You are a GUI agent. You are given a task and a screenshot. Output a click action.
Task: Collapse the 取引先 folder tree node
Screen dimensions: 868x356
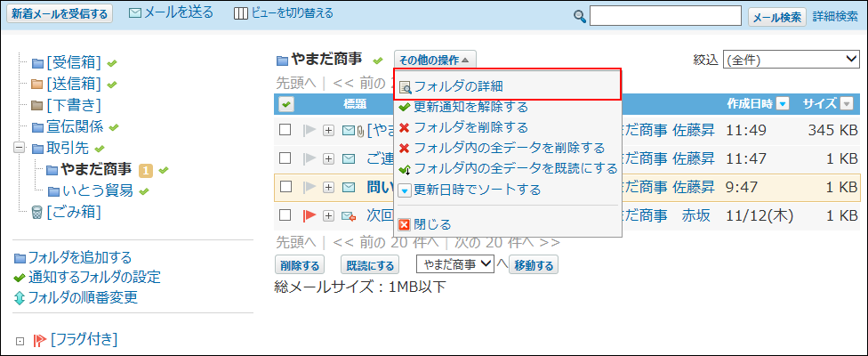[20, 149]
